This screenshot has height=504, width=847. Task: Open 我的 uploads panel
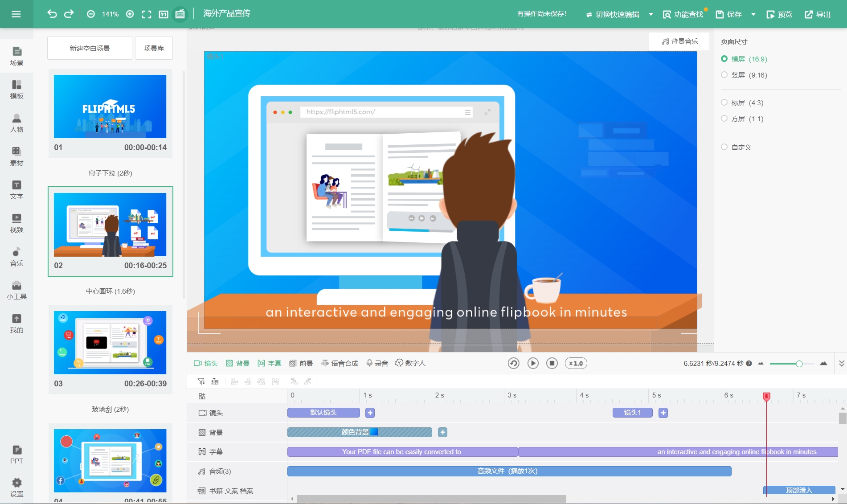(16, 324)
